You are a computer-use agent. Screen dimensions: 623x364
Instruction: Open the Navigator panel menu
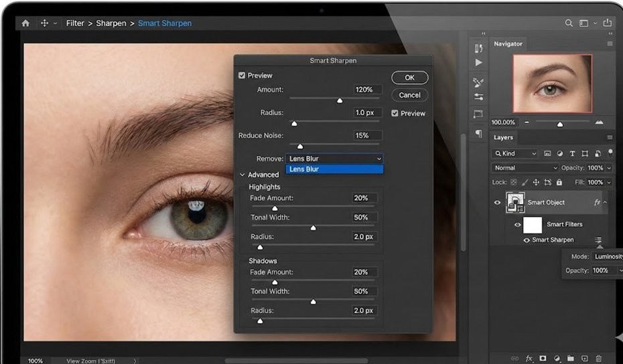[x=610, y=43]
